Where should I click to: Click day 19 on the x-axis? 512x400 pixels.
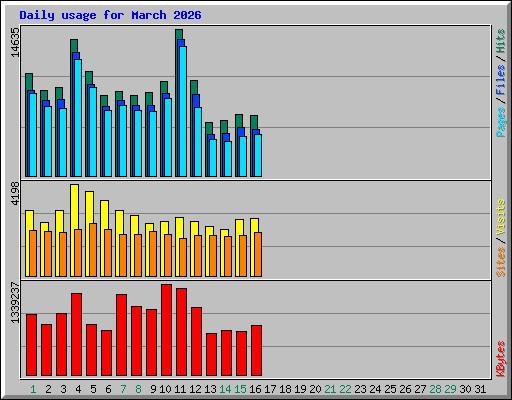[x=300, y=389]
